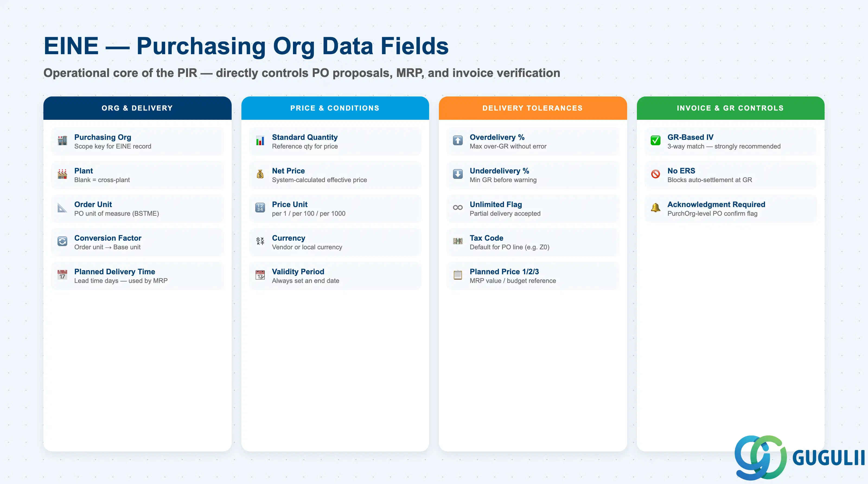Viewport: 868px width, 484px height.
Task: Click 'Lead time days — used by MRP'
Action: point(121,281)
